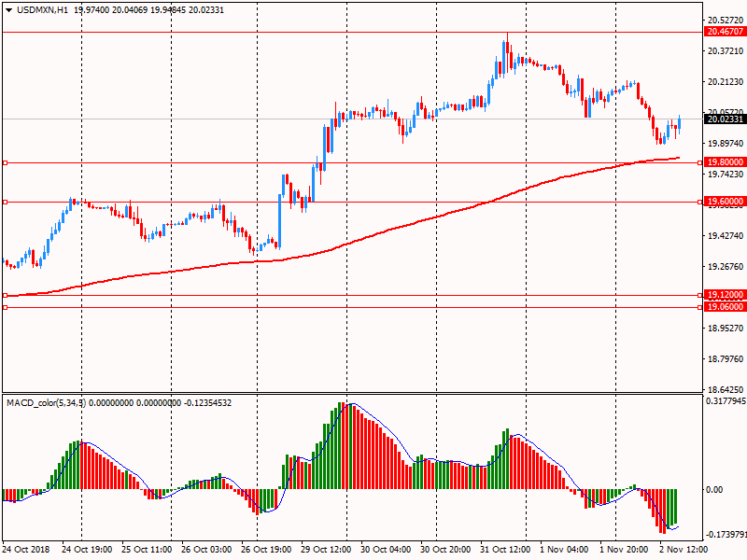Select the right handle of the 19.06000 line
Screen dimensions: 747x560
click(x=699, y=308)
